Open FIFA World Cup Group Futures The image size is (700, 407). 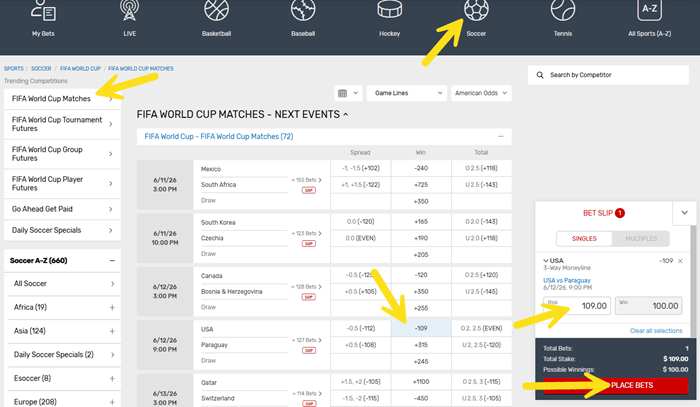[62, 154]
